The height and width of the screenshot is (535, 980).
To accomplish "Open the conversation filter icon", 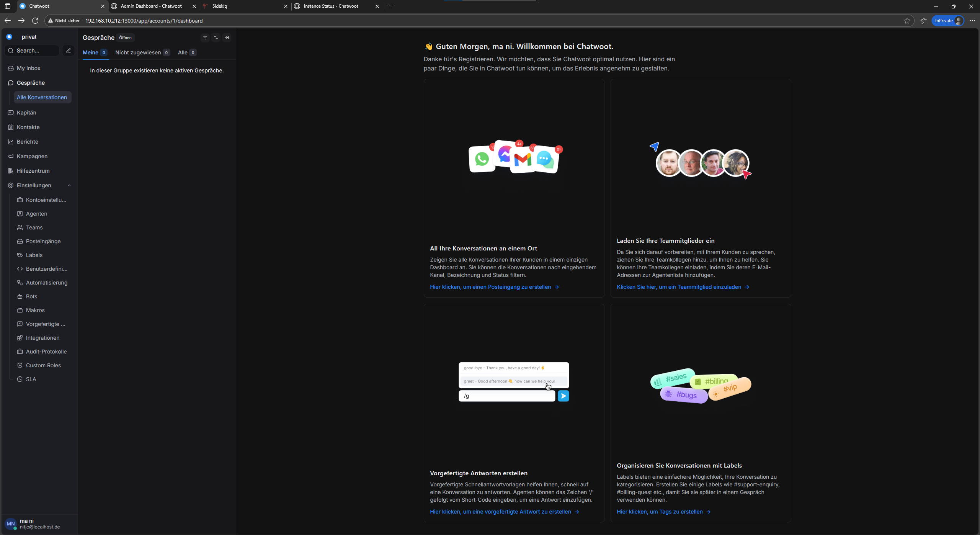I will tap(205, 38).
